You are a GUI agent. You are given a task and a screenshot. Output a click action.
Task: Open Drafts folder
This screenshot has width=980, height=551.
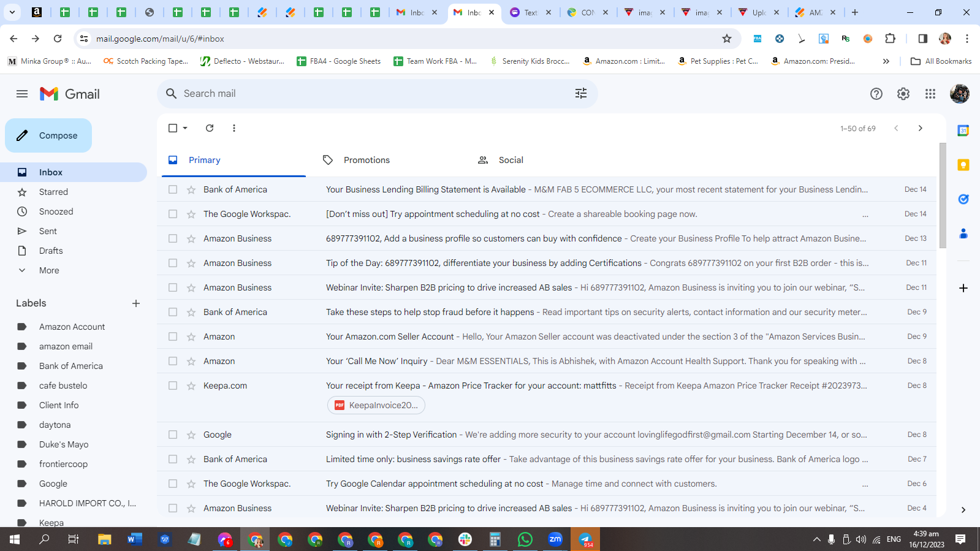pyautogui.click(x=51, y=251)
